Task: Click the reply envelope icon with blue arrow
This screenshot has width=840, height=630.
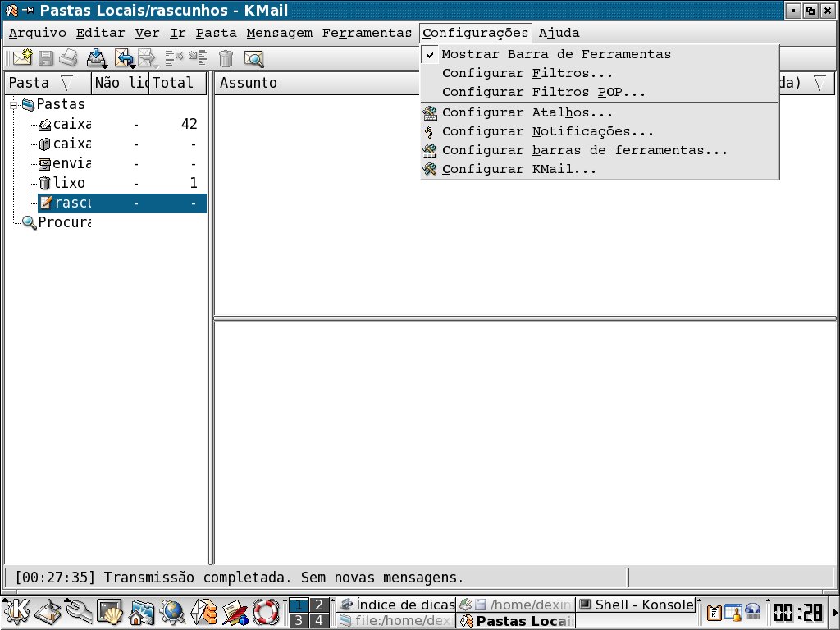Action: point(125,58)
